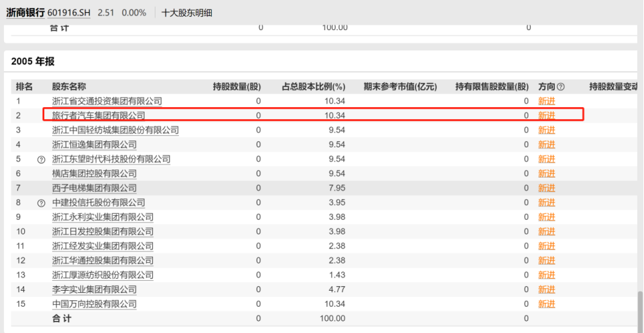Open shareholder 横店集团控股有限公司
Screen dimensions: 644x333
click(94, 174)
